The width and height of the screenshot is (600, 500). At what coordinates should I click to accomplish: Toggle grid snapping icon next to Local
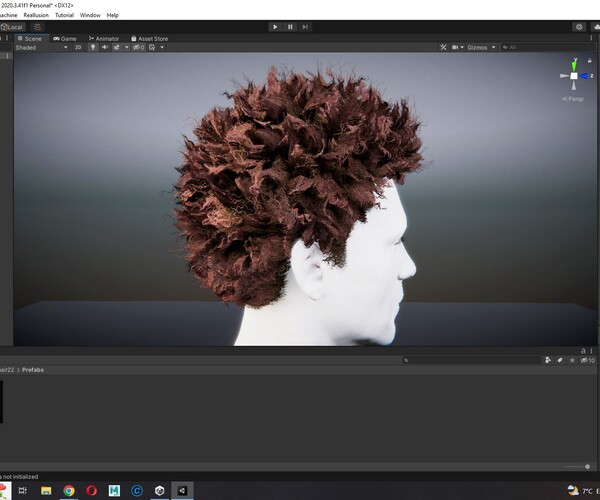coord(38,27)
